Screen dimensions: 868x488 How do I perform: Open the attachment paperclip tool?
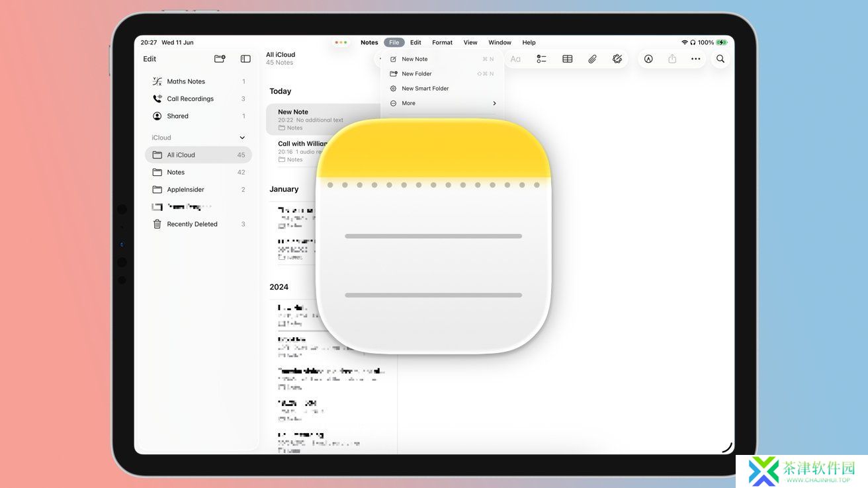[592, 59]
